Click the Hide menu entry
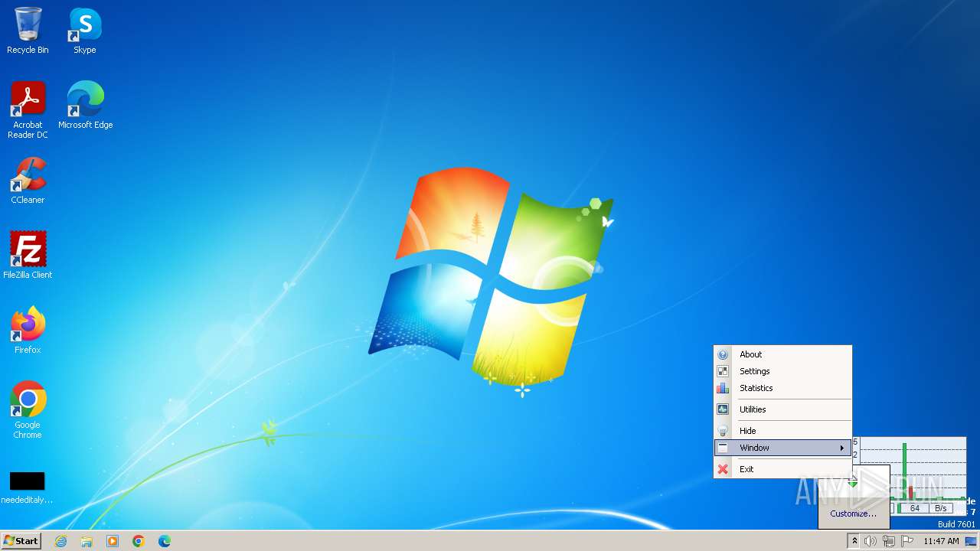 (782, 431)
